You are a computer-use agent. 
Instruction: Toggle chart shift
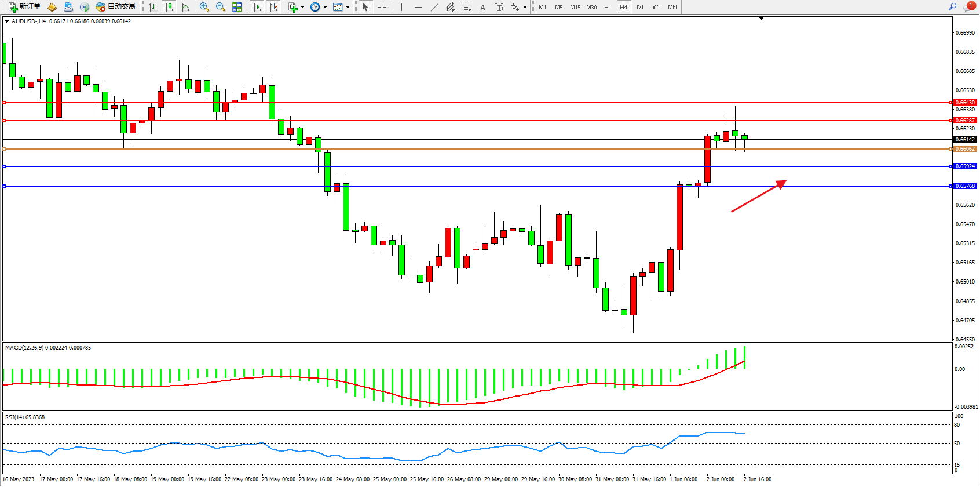point(273,7)
